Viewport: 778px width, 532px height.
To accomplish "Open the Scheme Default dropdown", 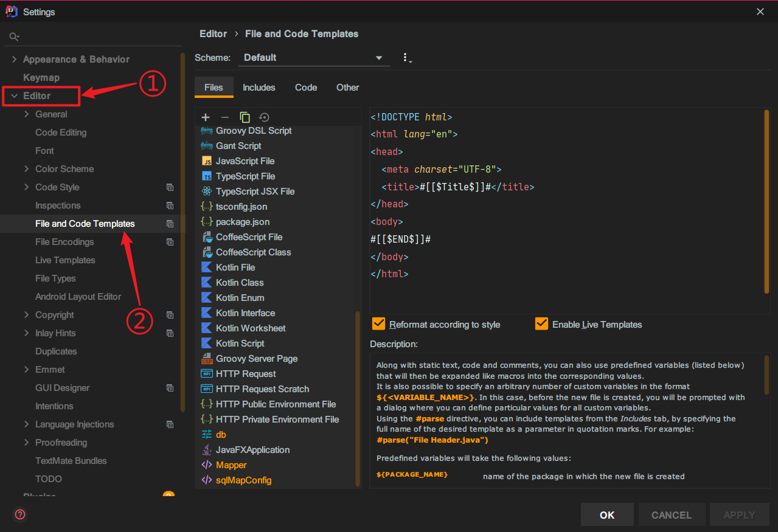I will coord(313,58).
